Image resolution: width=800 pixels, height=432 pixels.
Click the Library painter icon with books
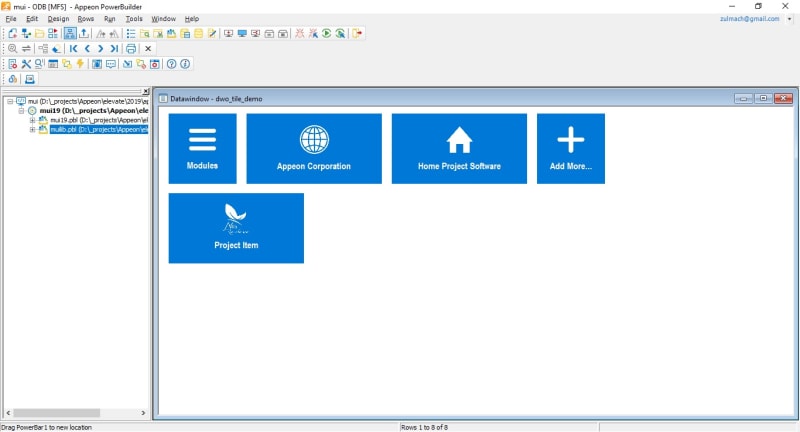click(x=171, y=34)
